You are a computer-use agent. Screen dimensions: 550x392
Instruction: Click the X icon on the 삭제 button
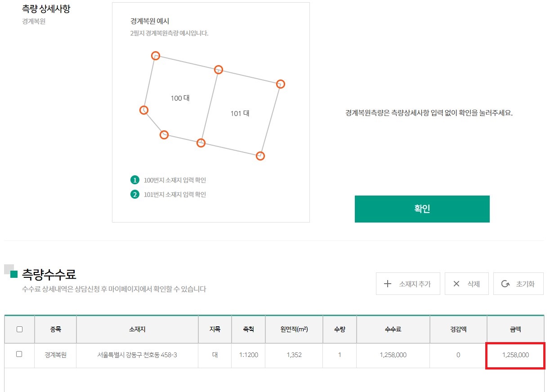coord(456,284)
